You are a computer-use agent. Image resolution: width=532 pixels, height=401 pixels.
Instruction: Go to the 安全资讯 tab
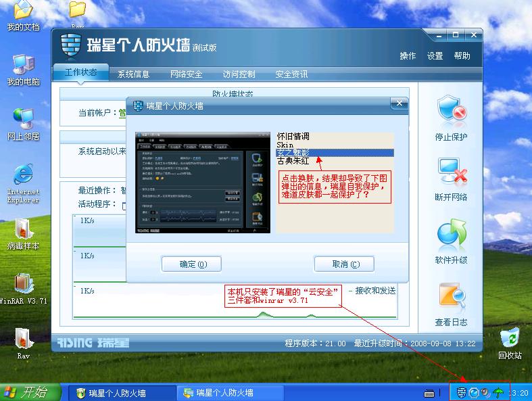pos(291,74)
